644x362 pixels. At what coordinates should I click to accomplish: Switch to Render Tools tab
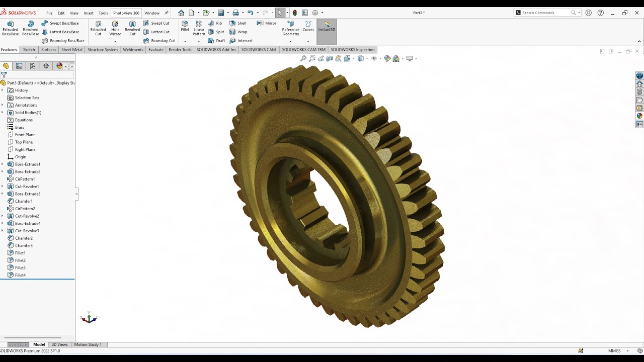pos(180,50)
